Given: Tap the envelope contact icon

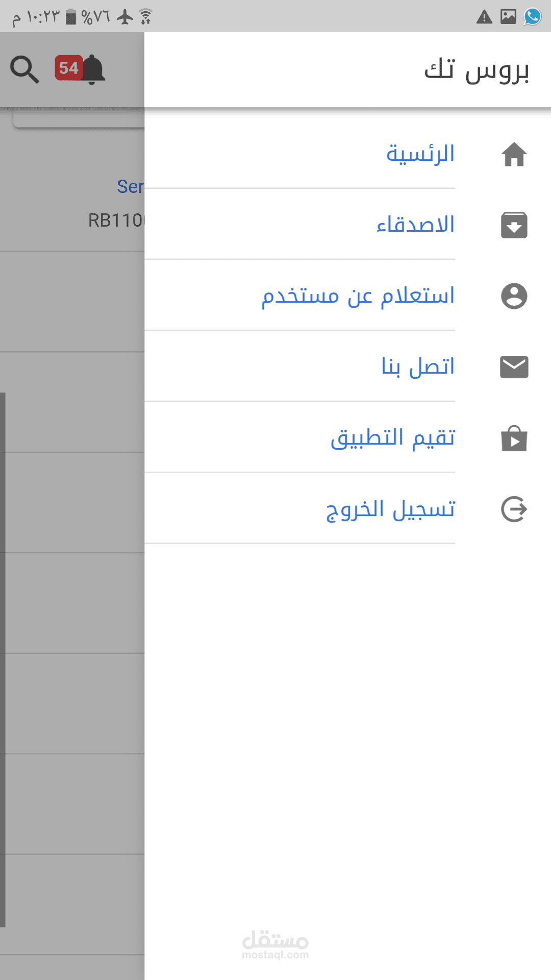Looking at the screenshot, I should tap(514, 367).
